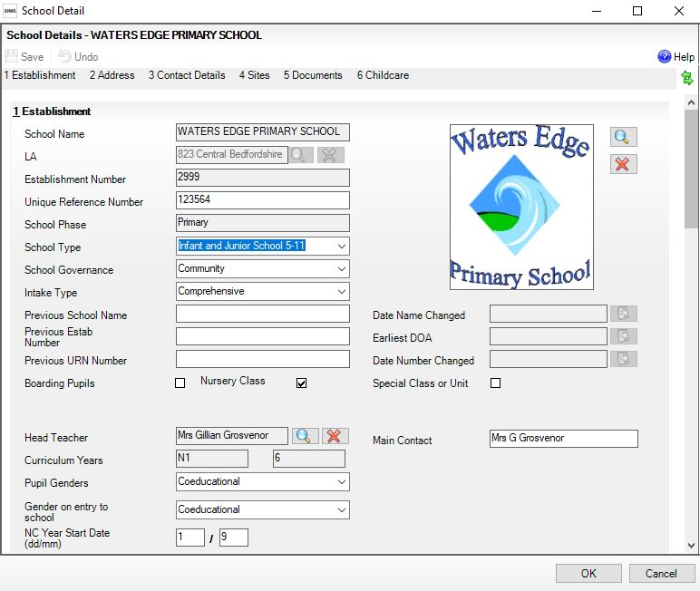Click the Main Contact field
This screenshot has width=700, height=591.
[564, 439]
